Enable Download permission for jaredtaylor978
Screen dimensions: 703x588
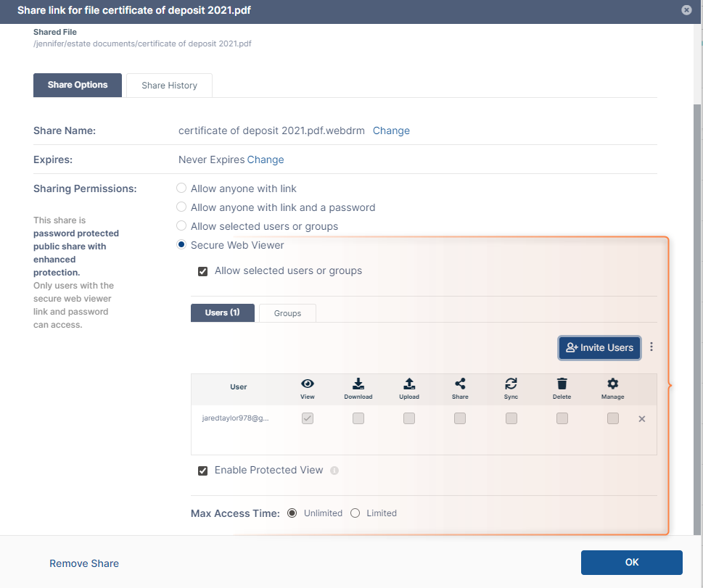tap(358, 418)
